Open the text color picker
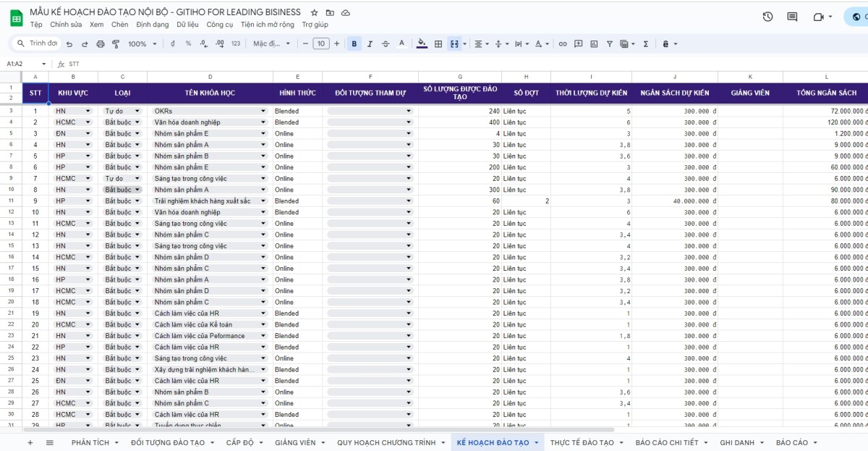This screenshot has height=451, width=868. [x=402, y=44]
